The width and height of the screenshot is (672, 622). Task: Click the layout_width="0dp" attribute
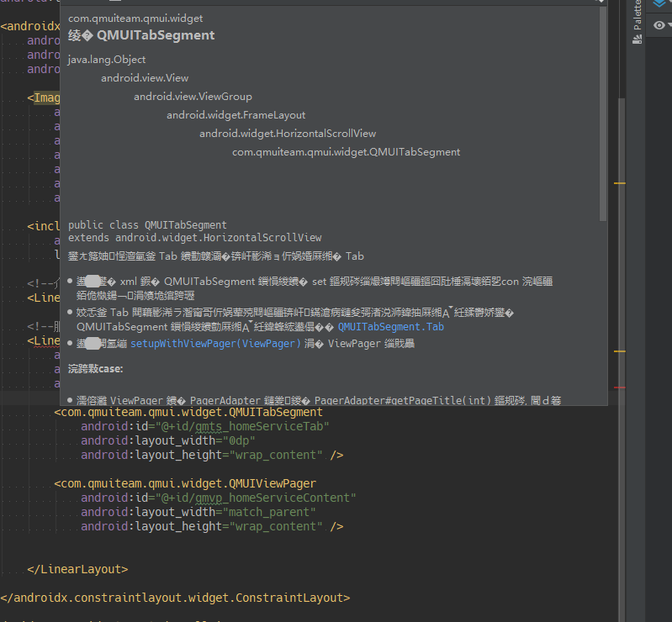(x=168, y=440)
